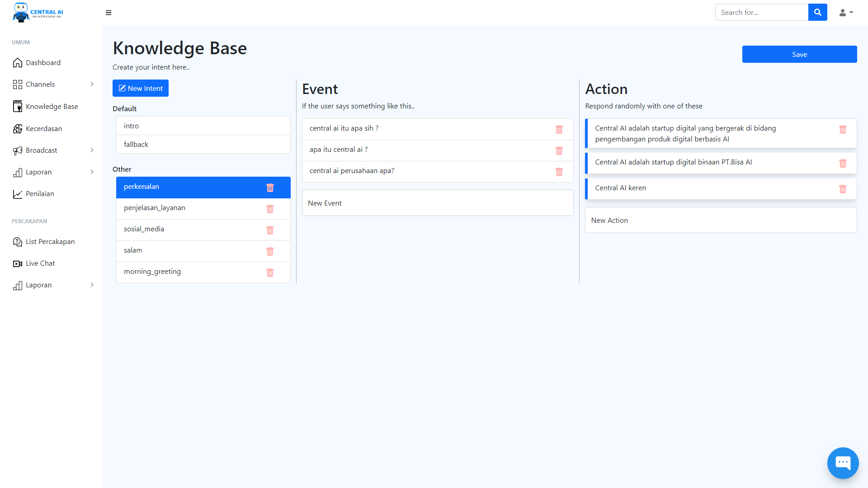The height and width of the screenshot is (488, 868).
Task: Select the intro default intent
Action: [203, 126]
